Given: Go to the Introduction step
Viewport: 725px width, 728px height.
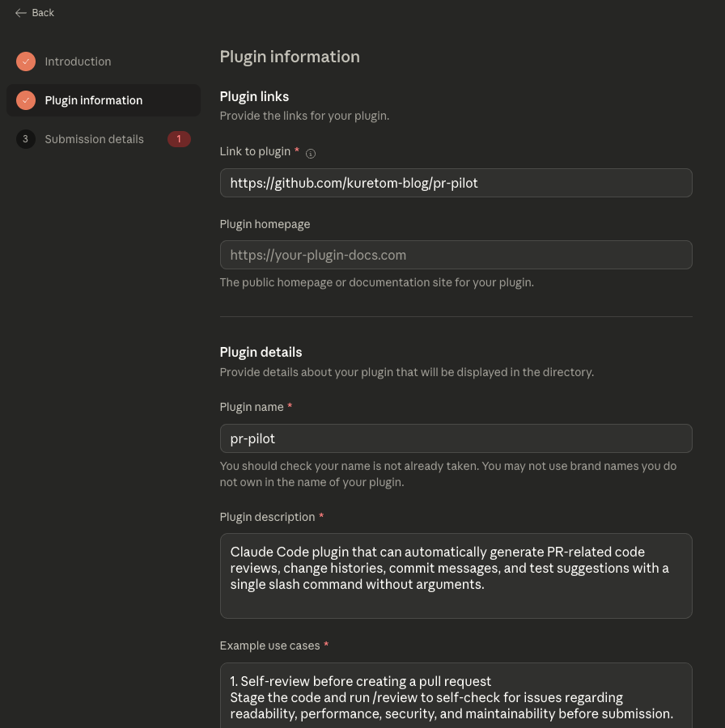Looking at the screenshot, I should 78,61.
